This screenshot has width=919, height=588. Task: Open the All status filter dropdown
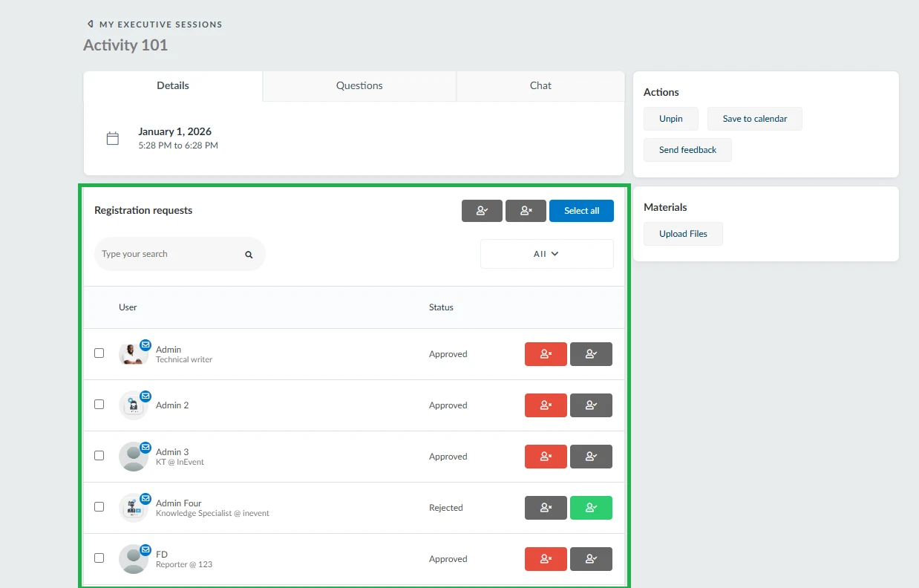(x=546, y=253)
